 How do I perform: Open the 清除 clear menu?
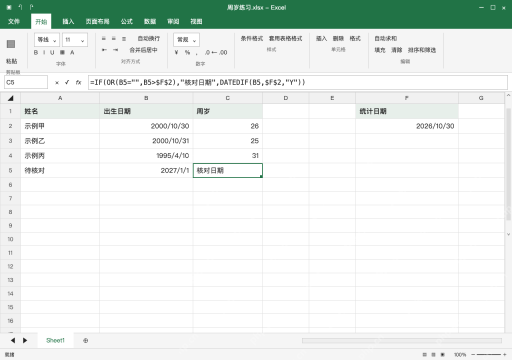(396, 50)
